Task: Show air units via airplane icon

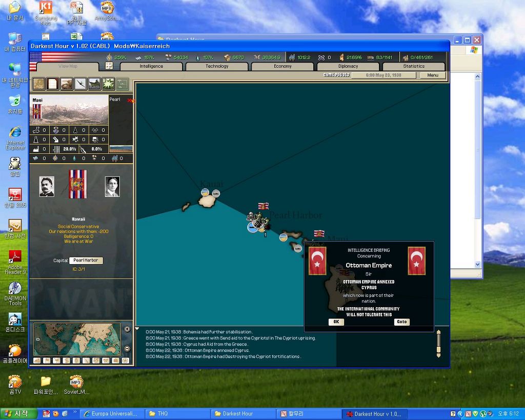Action: point(80,84)
